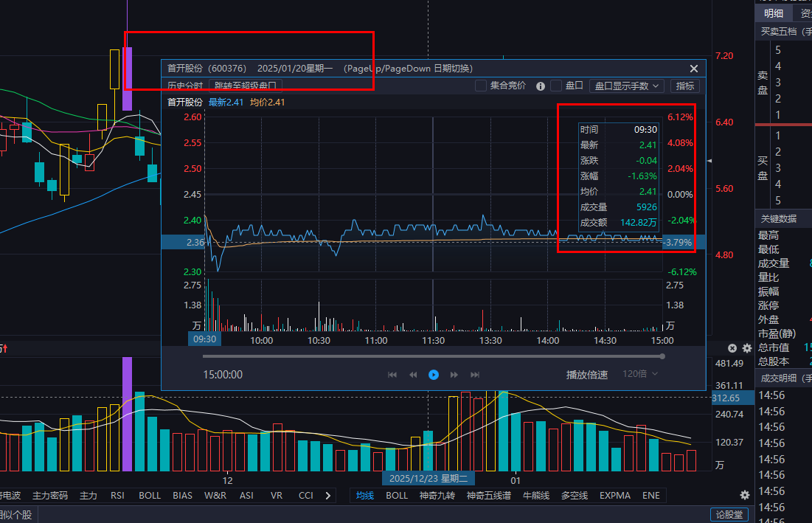This screenshot has height=523, width=812.
Task: Toggle the 盘口 checkbox
Action: 556,86
